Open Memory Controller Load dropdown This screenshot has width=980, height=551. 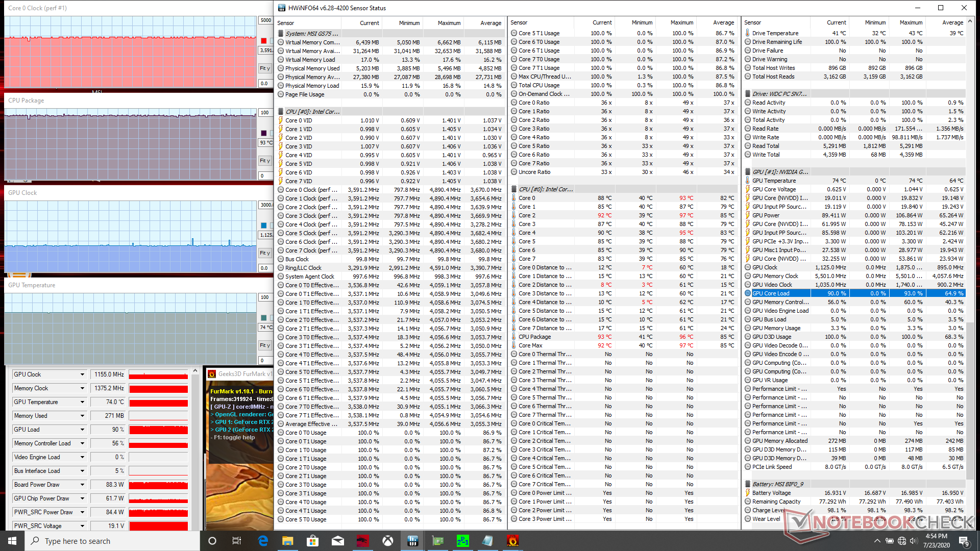(x=82, y=443)
